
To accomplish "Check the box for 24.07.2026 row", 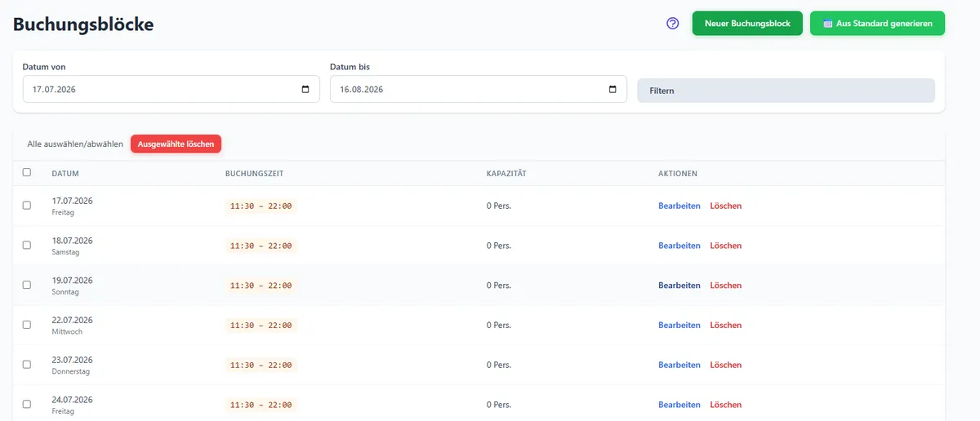I will 27,404.
